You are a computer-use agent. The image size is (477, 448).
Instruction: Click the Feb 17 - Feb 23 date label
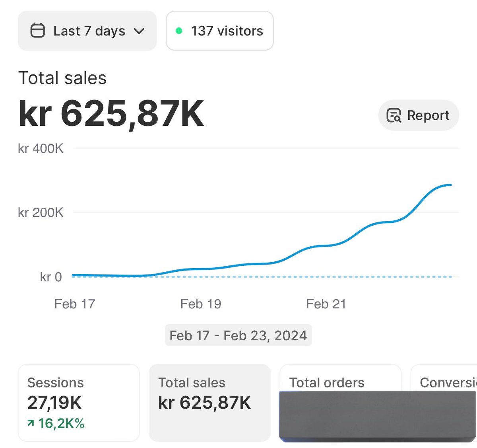[238, 335]
